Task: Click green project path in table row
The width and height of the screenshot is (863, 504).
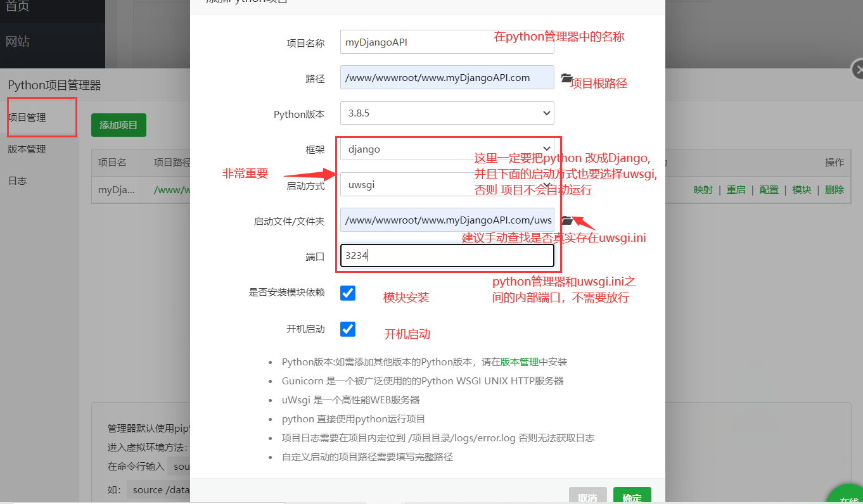Action: [172, 189]
